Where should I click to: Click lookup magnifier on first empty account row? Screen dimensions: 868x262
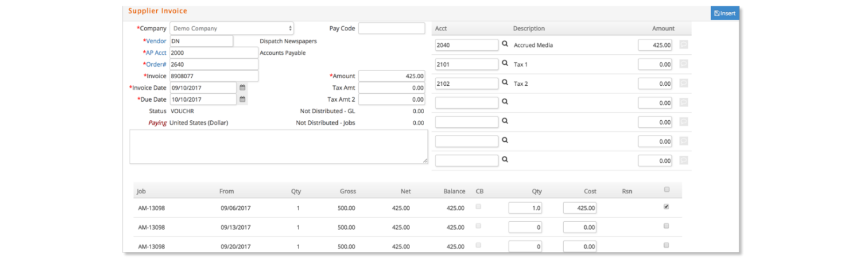505,102
